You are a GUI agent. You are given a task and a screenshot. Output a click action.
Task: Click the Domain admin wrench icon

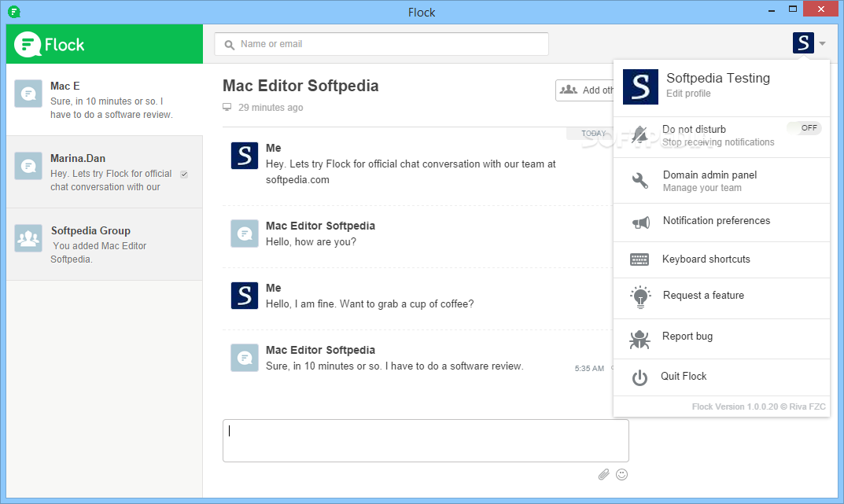tap(640, 181)
